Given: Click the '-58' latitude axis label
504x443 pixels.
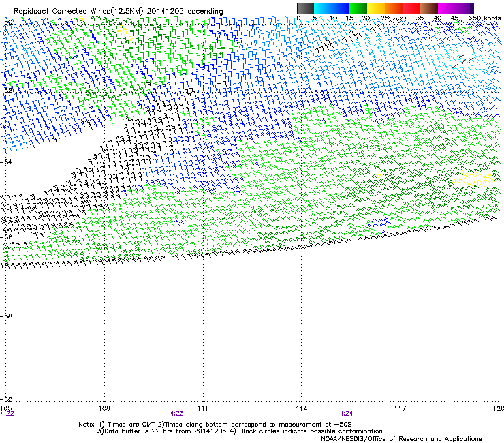Looking at the screenshot, I should click(6, 316).
